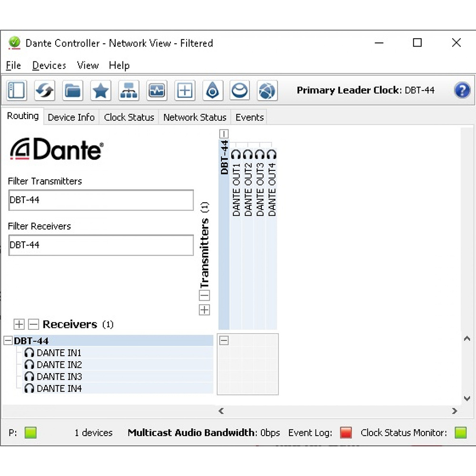Viewport: 476px width, 476px height.
Task: Open the load preset folder icon
Action: click(x=73, y=90)
